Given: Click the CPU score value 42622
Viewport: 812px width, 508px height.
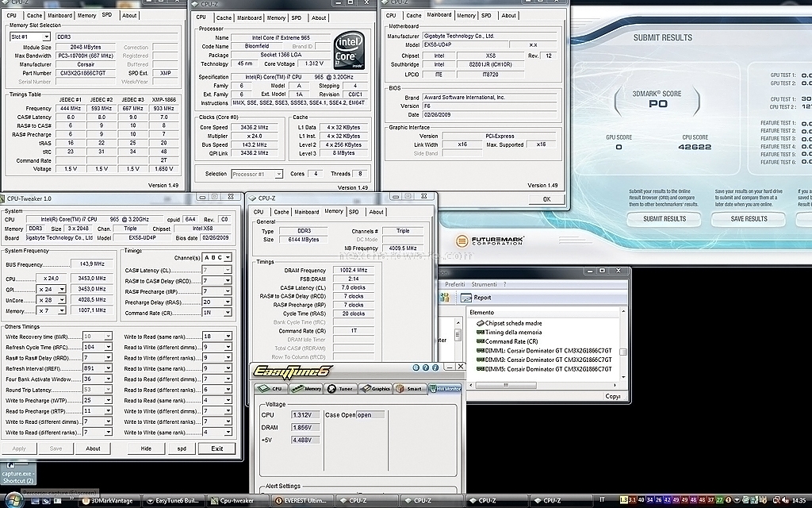Looking at the screenshot, I should pos(695,147).
